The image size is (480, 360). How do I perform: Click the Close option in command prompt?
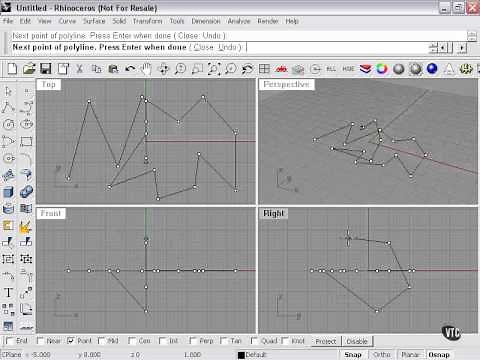pos(203,47)
